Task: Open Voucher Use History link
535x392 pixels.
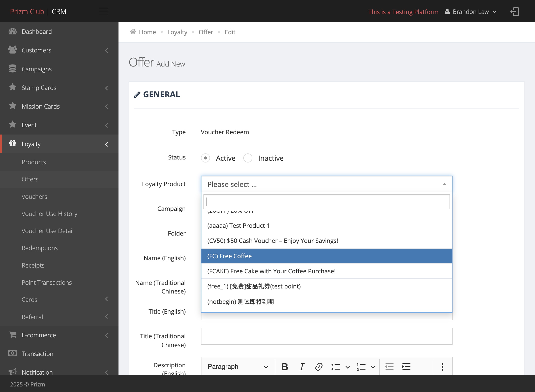Action: [x=49, y=214]
